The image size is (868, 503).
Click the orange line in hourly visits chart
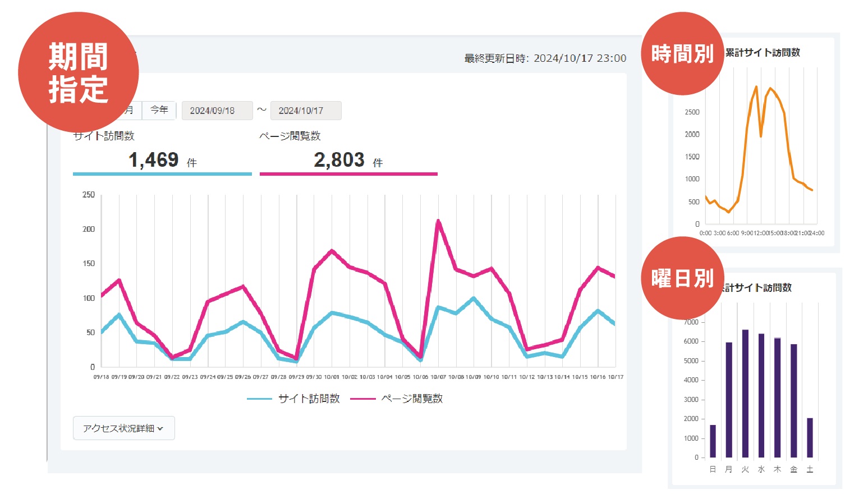pos(745,135)
